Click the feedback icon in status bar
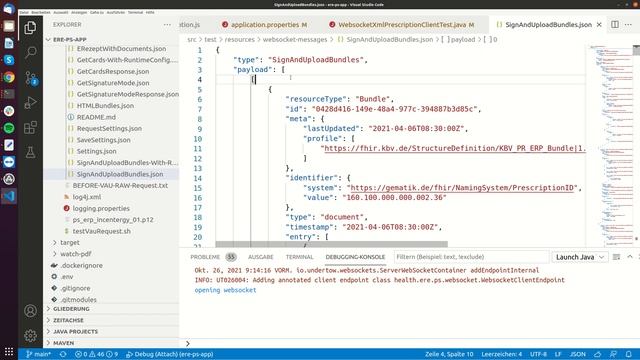The image size is (640, 360). [x=613, y=354]
